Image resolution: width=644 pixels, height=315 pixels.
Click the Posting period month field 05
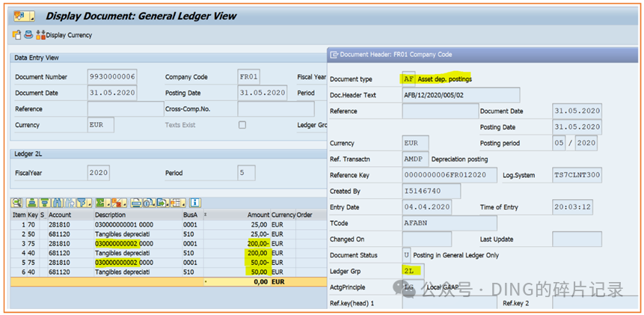[559, 143]
